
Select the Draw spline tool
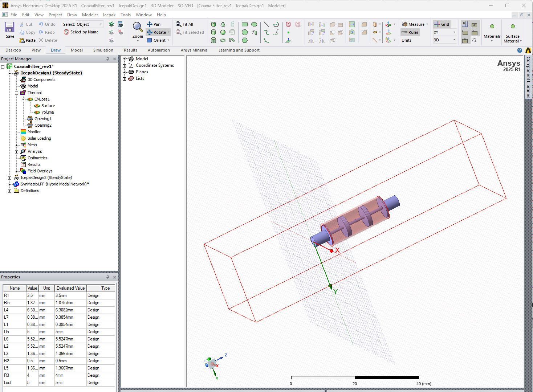click(266, 32)
